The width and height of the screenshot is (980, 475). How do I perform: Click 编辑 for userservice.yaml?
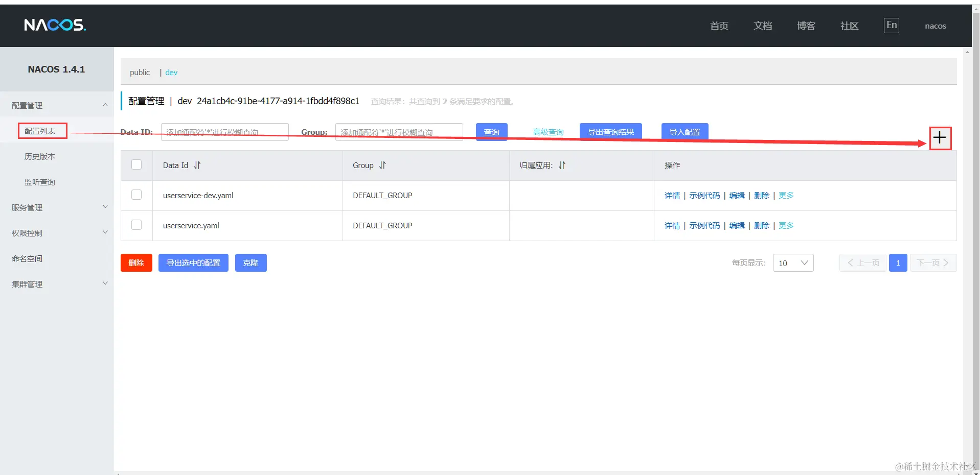[737, 226]
